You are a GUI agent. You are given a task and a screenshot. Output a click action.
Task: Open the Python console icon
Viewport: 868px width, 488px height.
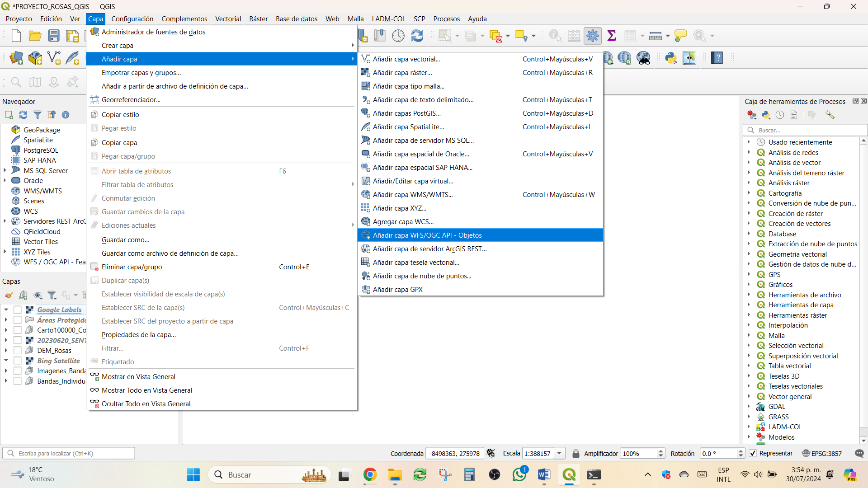pos(670,58)
